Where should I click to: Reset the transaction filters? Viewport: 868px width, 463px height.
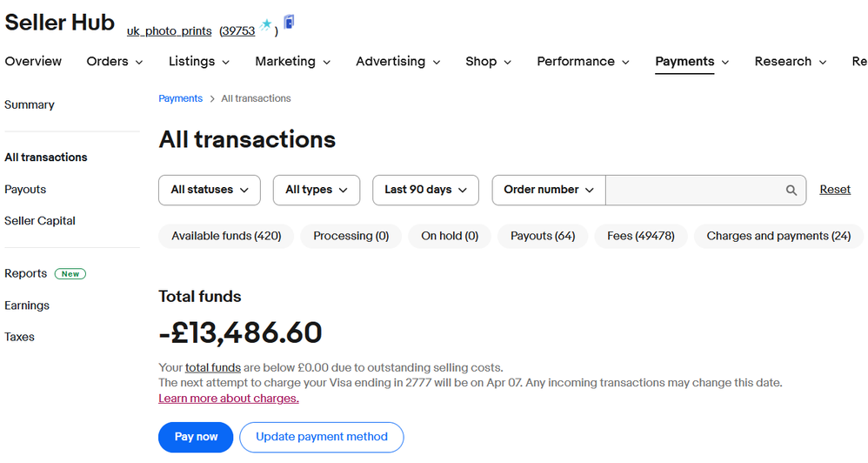835,190
